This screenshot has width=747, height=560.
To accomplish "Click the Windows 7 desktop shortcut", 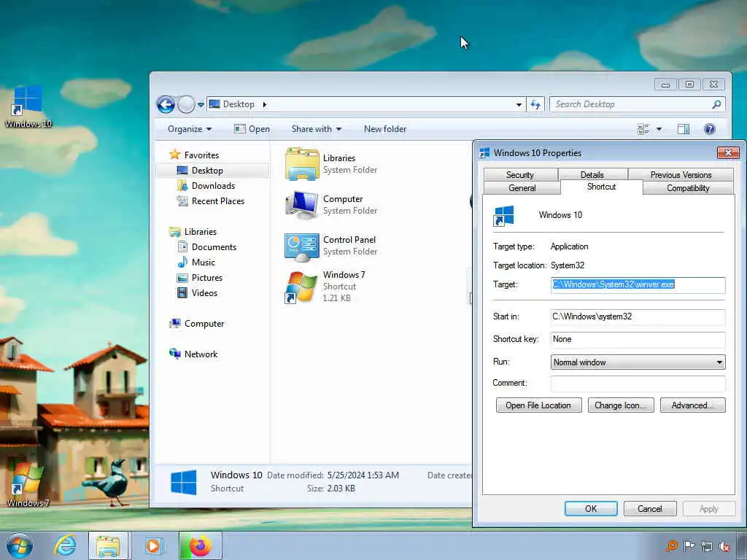I will [28, 484].
